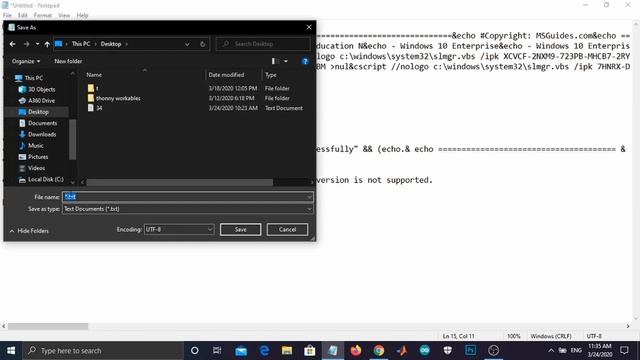Open the Notepad File menu
This screenshot has height=360, width=640.
click(7, 16)
